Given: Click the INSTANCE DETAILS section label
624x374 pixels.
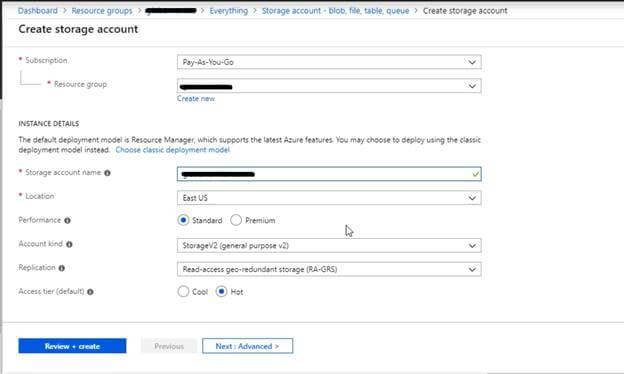Looking at the screenshot, I should [49, 124].
